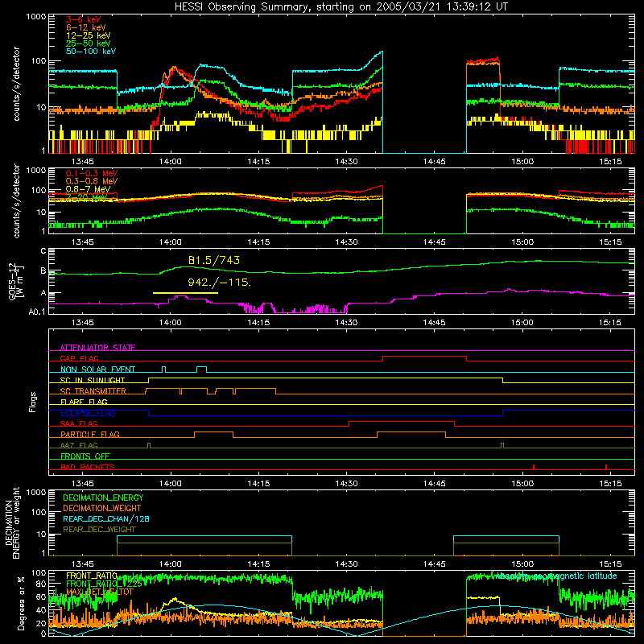Click the "NON_SOLAR_EVENT" flag label
The width and height of the screenshot is (644, 644).
[x=97, y=369]
